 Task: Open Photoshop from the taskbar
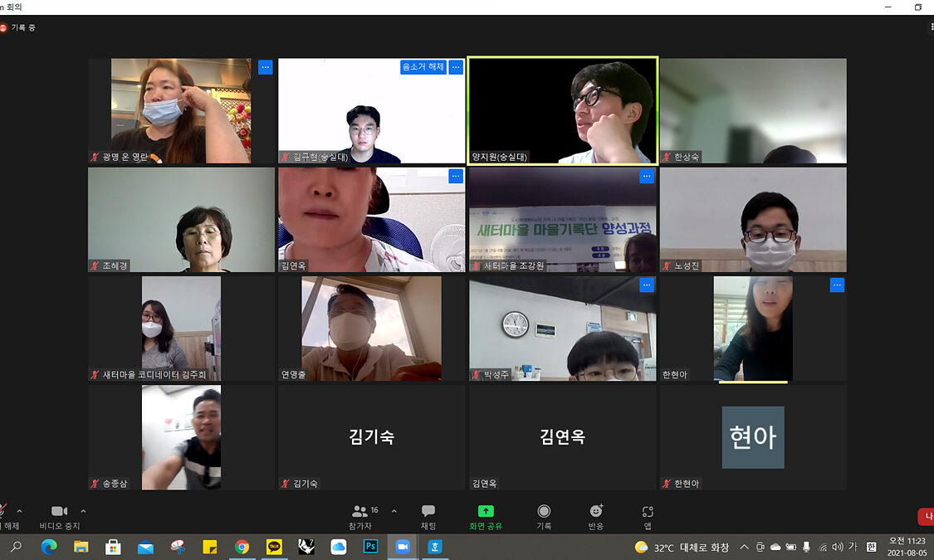(x=370, y=547)
